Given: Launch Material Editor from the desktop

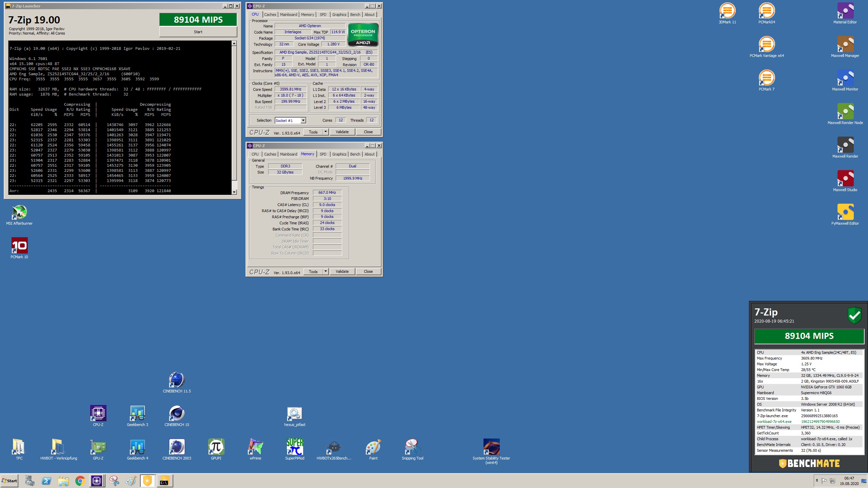Looking at the screenshot, I should click(x=845, y=14).
